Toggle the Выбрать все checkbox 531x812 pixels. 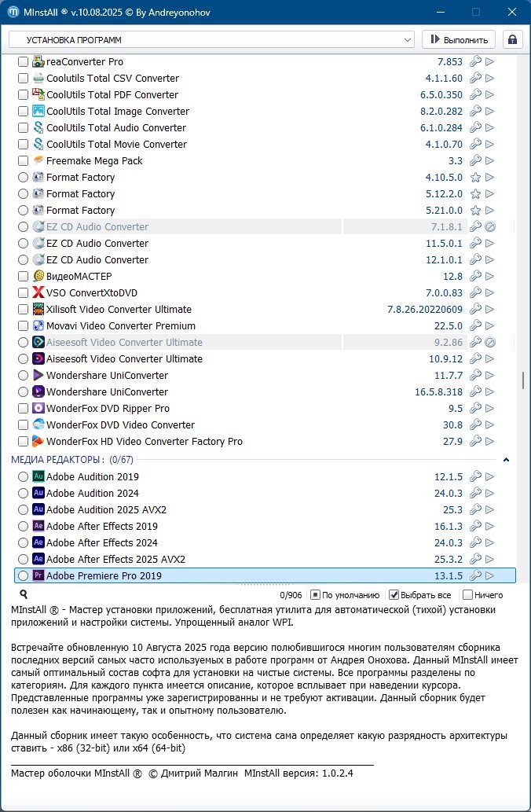(394, 595)
